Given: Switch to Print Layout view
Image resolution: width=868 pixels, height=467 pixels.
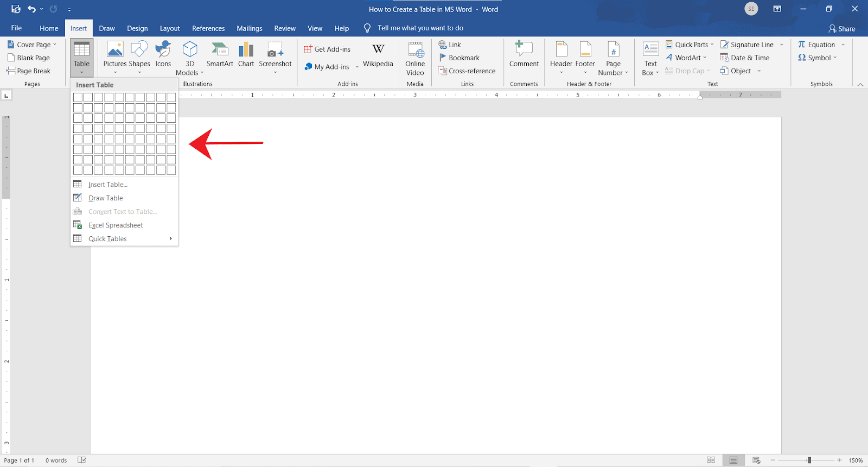Looking at the screenshot, I should 733,460.
